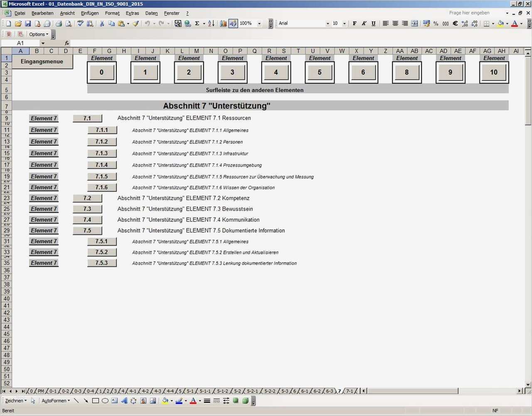
Task: Click the Eingangsmenue button
Action: click(x=42, y=61)
